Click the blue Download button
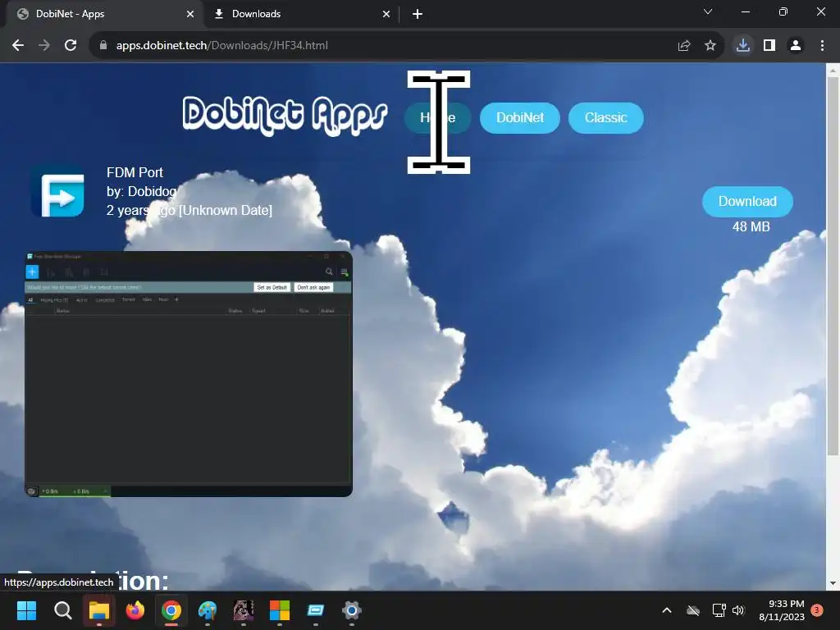The height and width of the screenshot is (630, 840). [747, 202]
